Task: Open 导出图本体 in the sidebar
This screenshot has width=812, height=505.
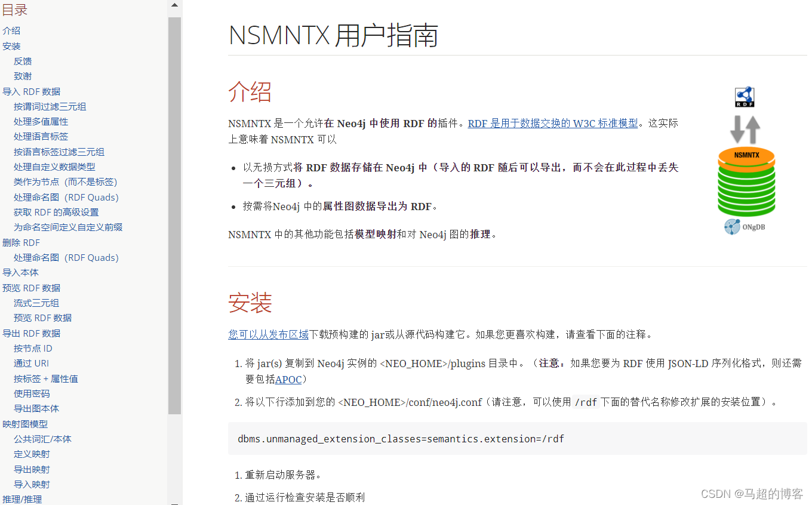Action: 36,408
